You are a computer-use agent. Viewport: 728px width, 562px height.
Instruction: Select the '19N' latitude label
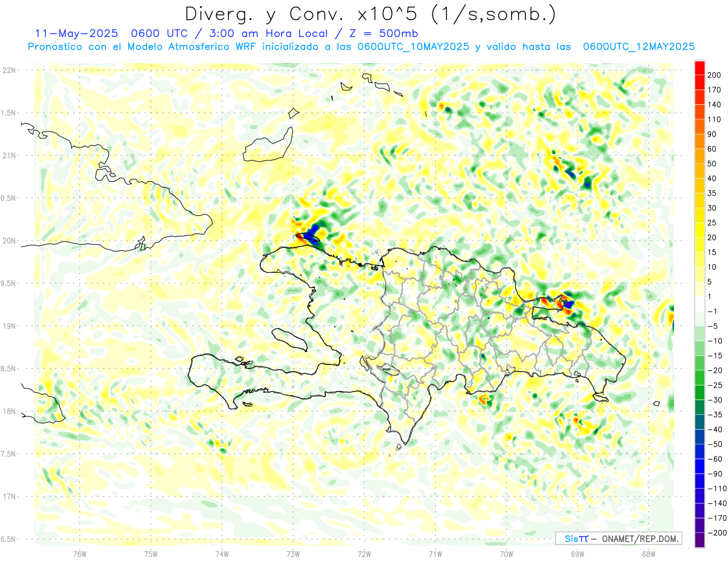(9, 326)
